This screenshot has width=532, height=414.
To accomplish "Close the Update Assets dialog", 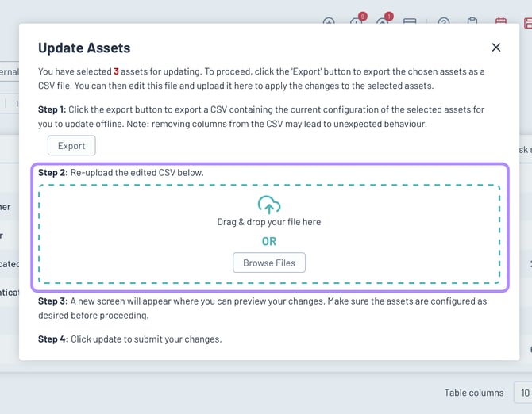I will 496,48.
